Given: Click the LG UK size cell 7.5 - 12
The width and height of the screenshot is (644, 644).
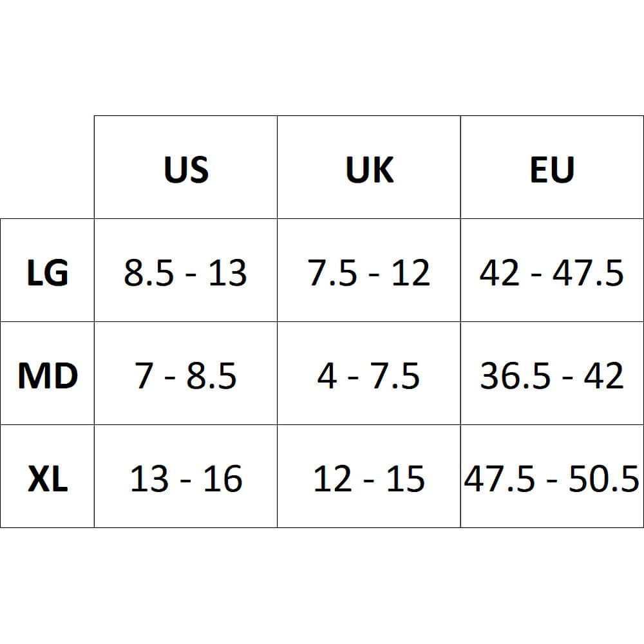Looking at the screenshot, I should click(x=369, y=273).
